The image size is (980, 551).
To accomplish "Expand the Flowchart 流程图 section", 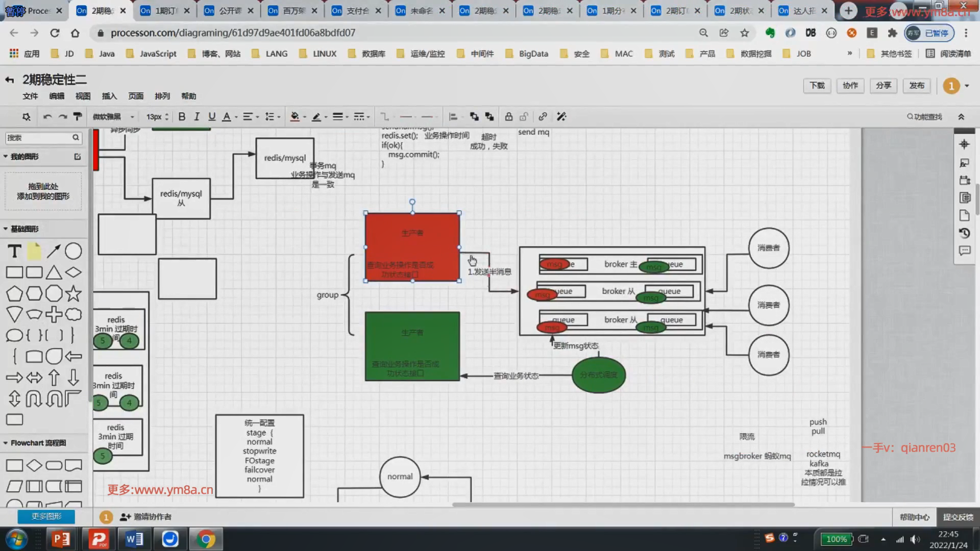I will click(x=38, y=443).
